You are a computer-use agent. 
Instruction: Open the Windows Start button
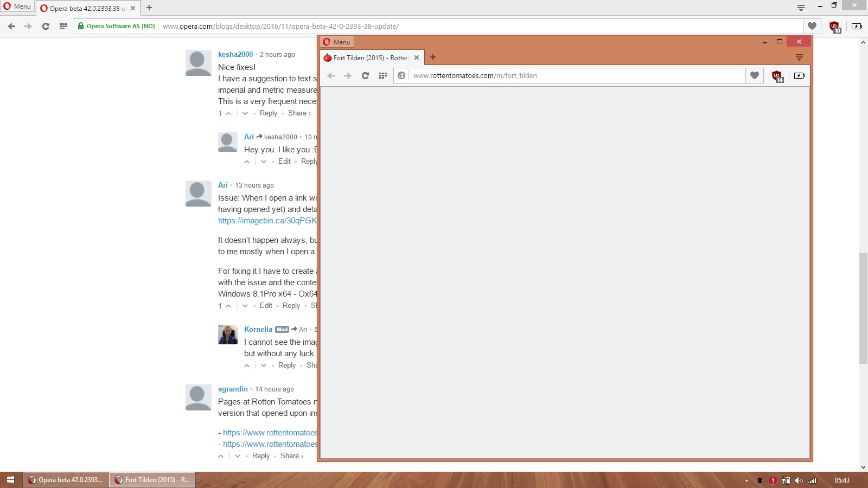click(x=10, y=480)
